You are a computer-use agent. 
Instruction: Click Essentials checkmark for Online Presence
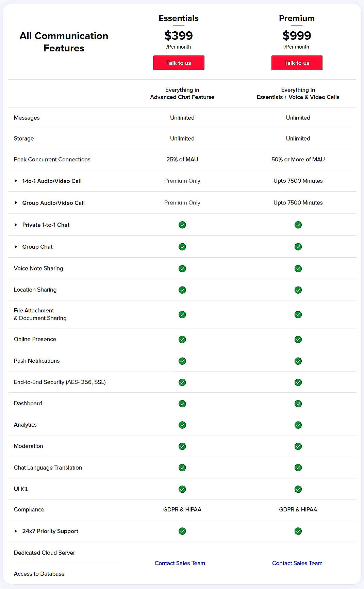pos(182,340)
